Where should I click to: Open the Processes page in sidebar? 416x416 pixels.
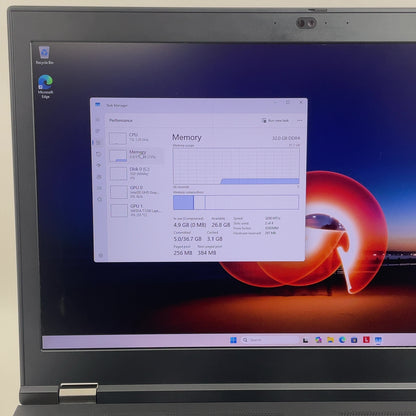pyautogui.click(x=98, y=131)
